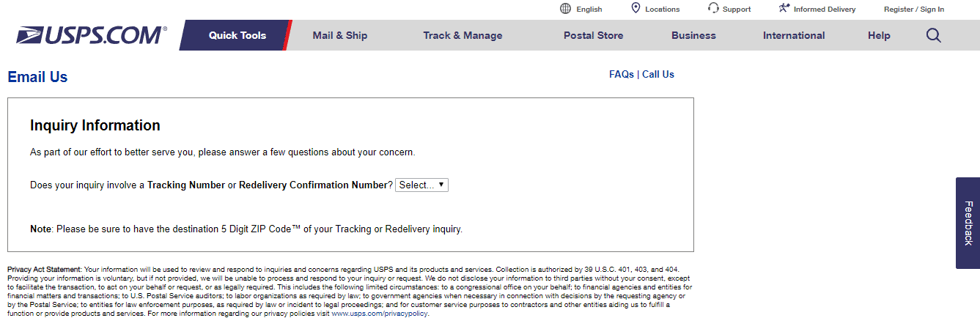Click Register / Sign In link

click(914, 10)
